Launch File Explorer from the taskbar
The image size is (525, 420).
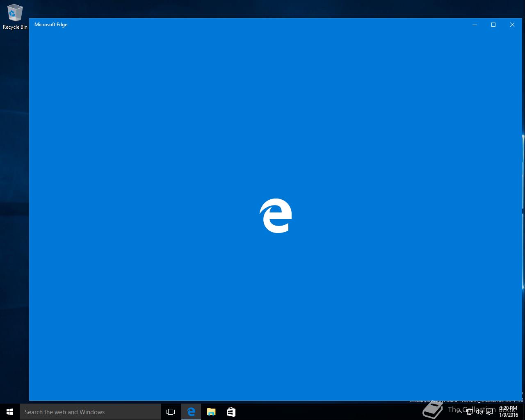coord(211,412)
